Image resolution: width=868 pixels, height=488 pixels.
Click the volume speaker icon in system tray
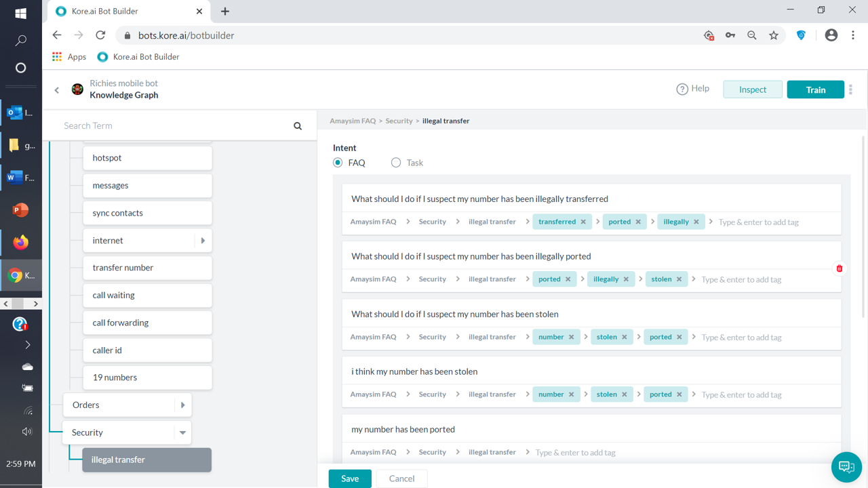point(27,432)
